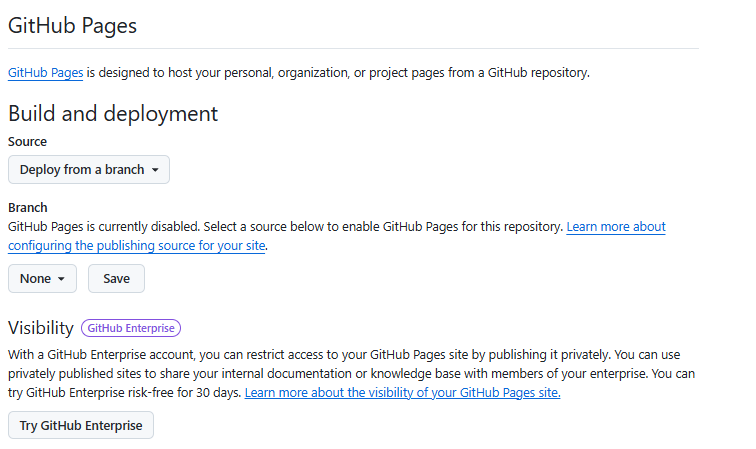Click the Save button for branch

point(116,279)
